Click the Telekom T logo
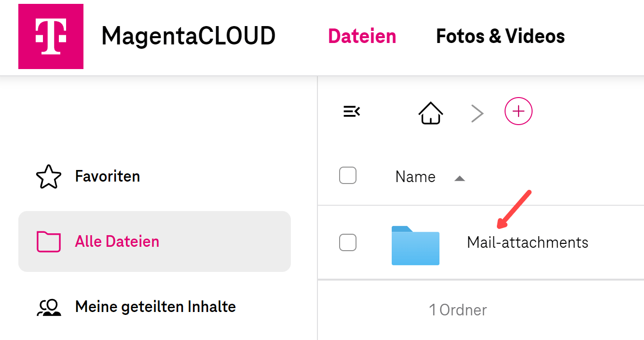The image size is (644, 340). (x=51, y=37)
